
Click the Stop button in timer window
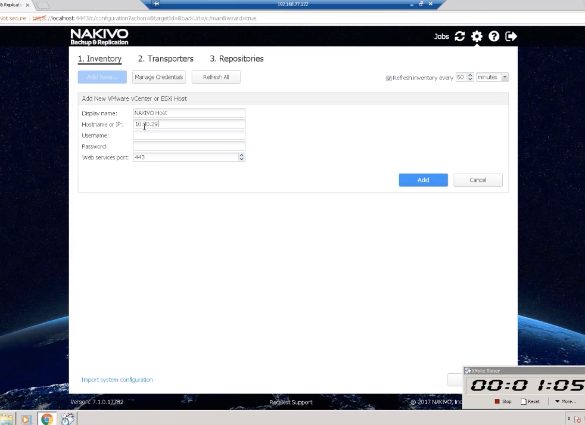coord(503,401)
